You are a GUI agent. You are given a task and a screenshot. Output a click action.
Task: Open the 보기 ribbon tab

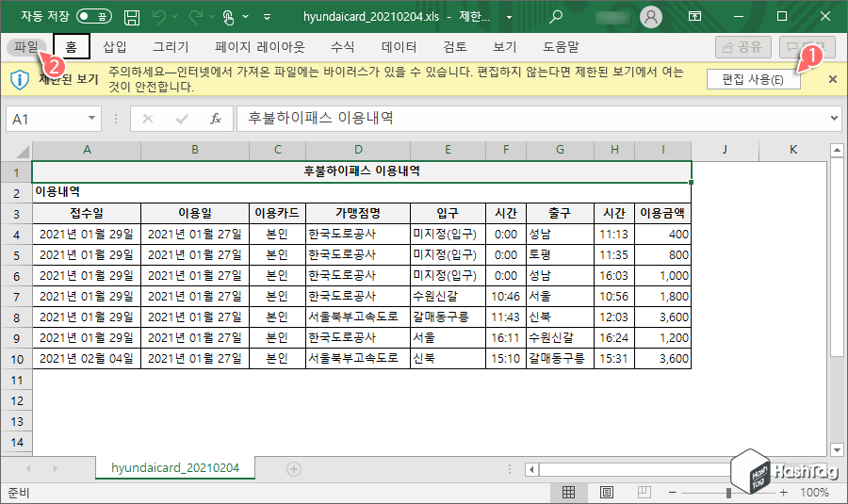coord(505,47)
